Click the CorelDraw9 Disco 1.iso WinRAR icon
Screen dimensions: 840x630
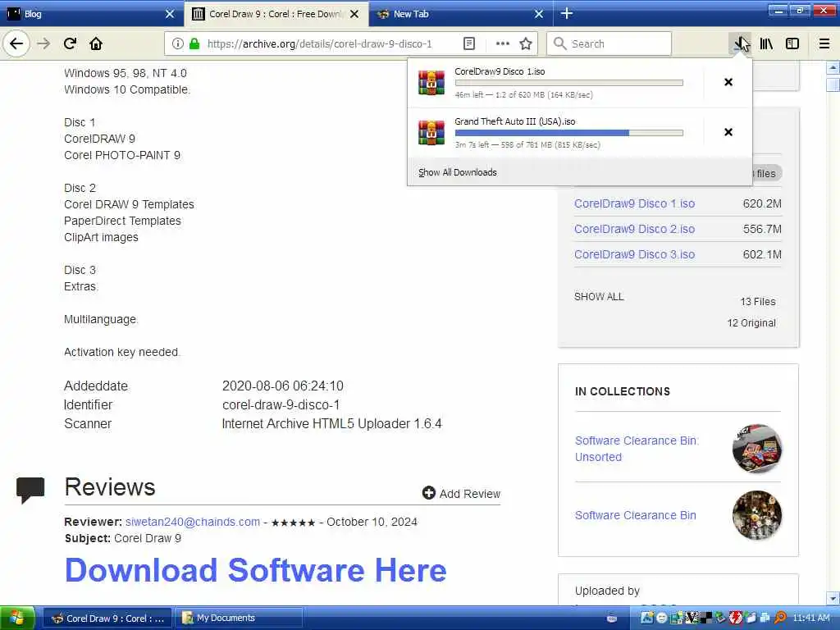[x=431, y=83]
